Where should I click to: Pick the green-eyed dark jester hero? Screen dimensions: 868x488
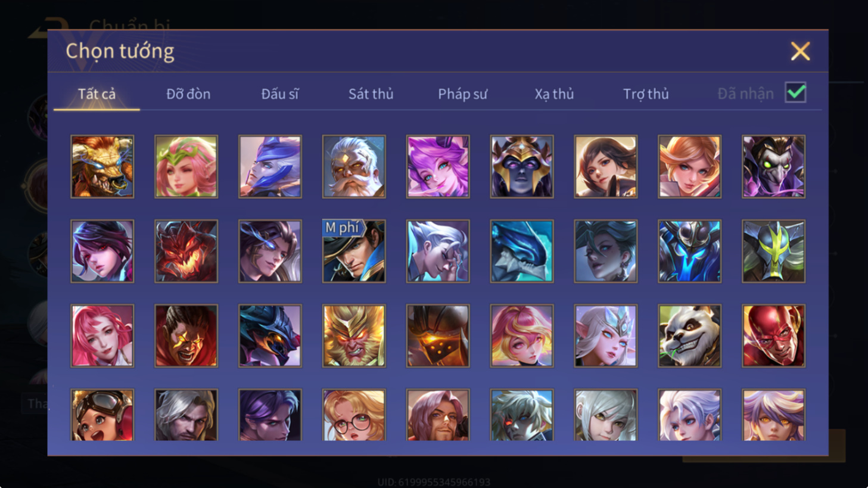click(x=773, y=166)
